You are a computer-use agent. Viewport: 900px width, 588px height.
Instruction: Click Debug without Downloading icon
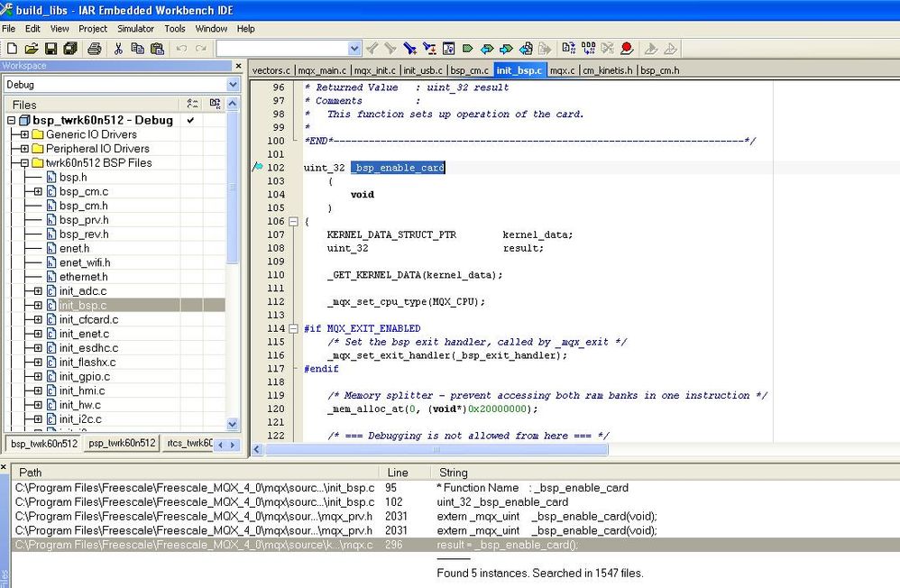670,49
